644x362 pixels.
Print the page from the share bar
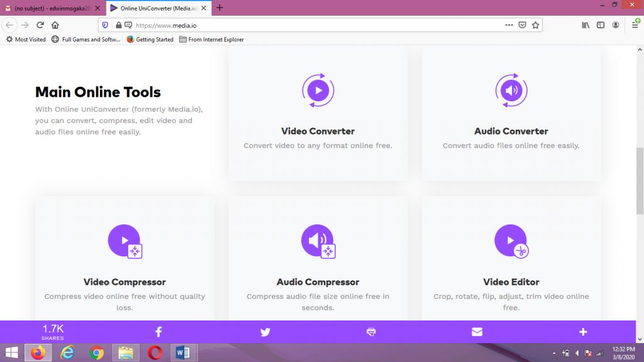tap(371, 332)
